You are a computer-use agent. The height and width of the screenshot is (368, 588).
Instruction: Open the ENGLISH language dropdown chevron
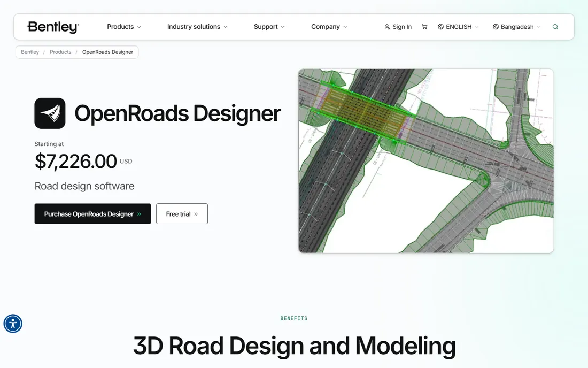point(477,27)
